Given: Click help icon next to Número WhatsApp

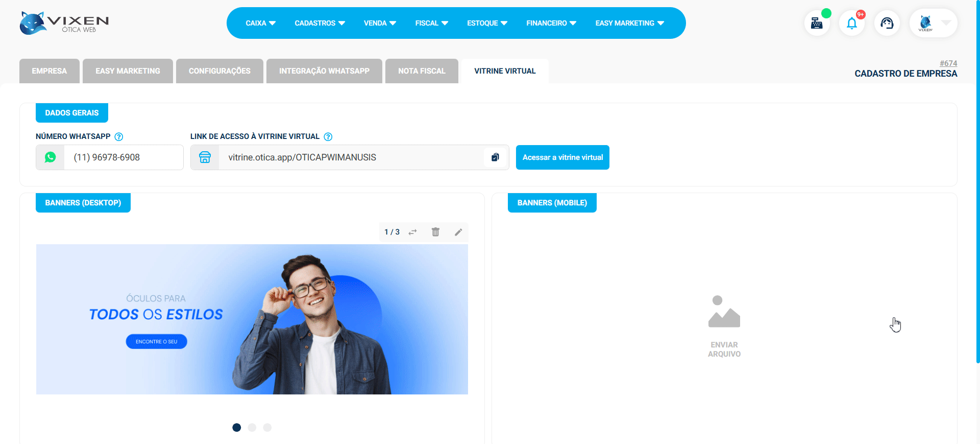Looking at the screenshot, I should (x=119, y=137).
